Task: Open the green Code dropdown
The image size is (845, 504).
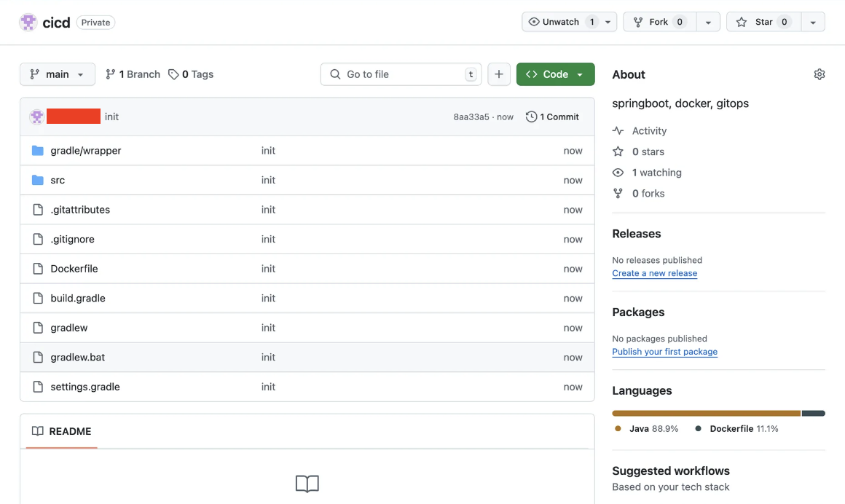Action: pyautogui.click(x=556, y=74)
